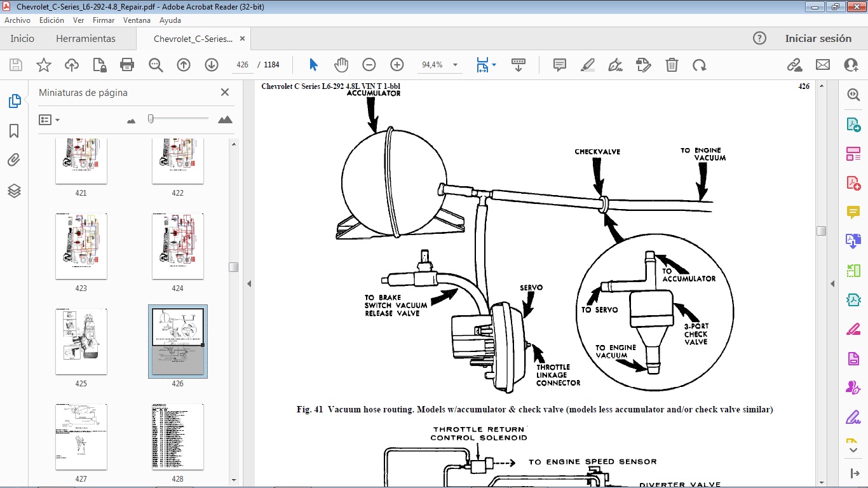Open the Attachments paperclip panel
This screenshot has height=488, width=868.
tap(14, 160)
